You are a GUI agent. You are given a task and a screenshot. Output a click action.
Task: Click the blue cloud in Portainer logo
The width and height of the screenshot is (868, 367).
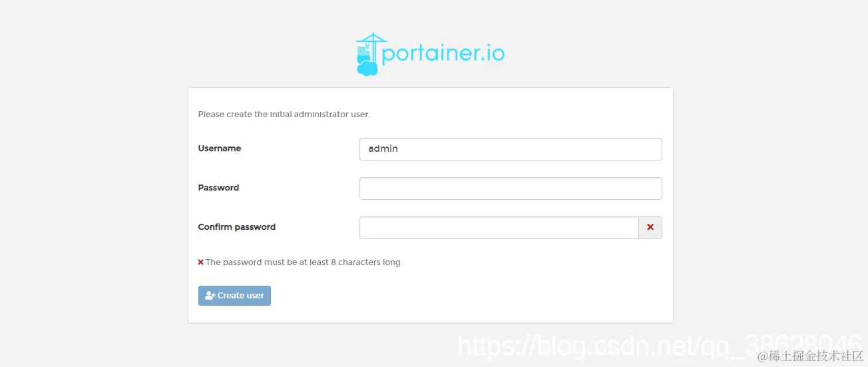pyautogui.click(x=367, y=68)
